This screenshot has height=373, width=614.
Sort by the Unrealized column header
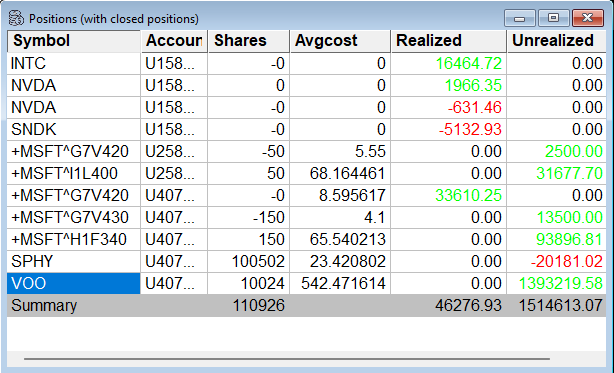pyautogui.click(x=556, y=41)
